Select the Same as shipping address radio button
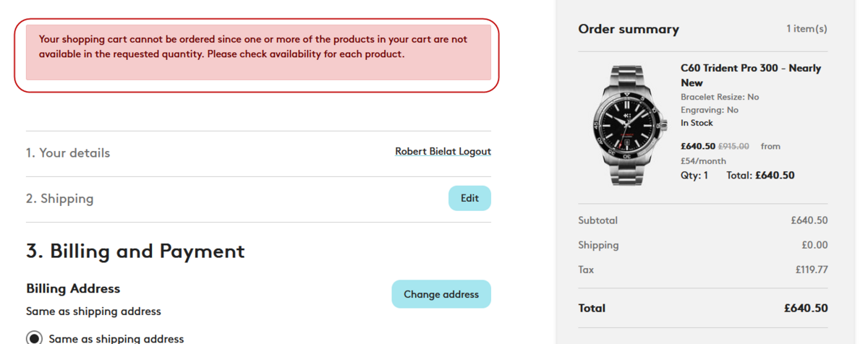The width and height of the screenshot is (868, 344). (34, 338)
